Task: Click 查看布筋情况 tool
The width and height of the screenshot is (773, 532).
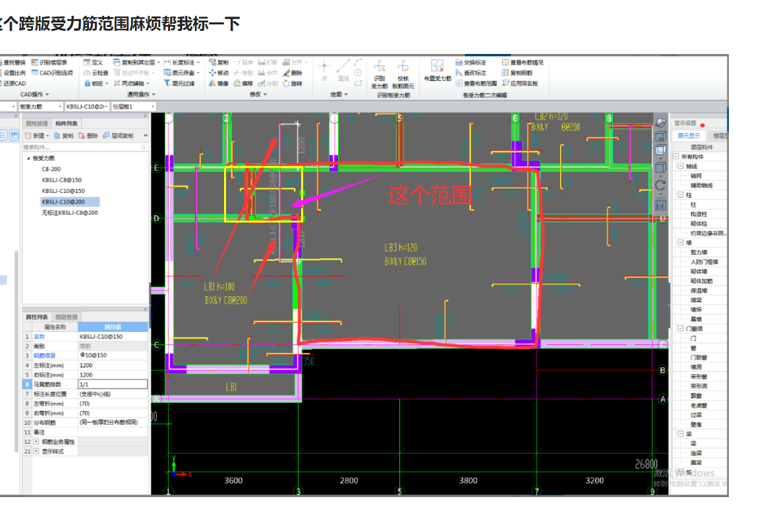Action: point(523,63)
